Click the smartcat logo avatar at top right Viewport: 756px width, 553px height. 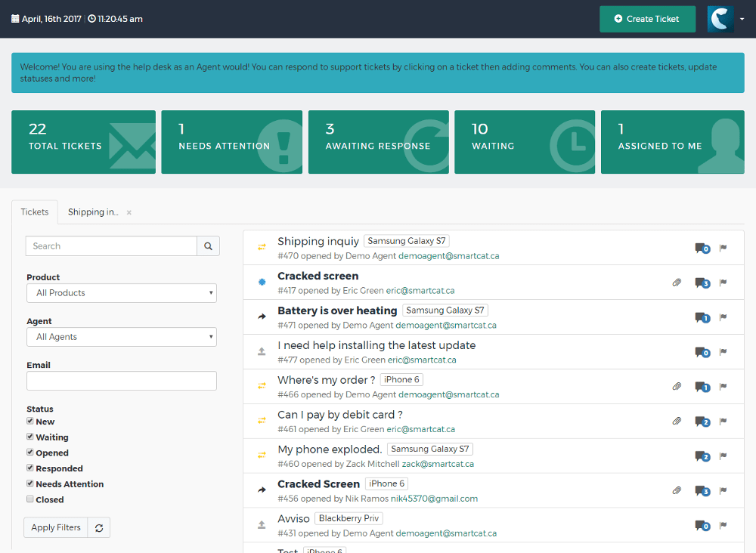719,18
